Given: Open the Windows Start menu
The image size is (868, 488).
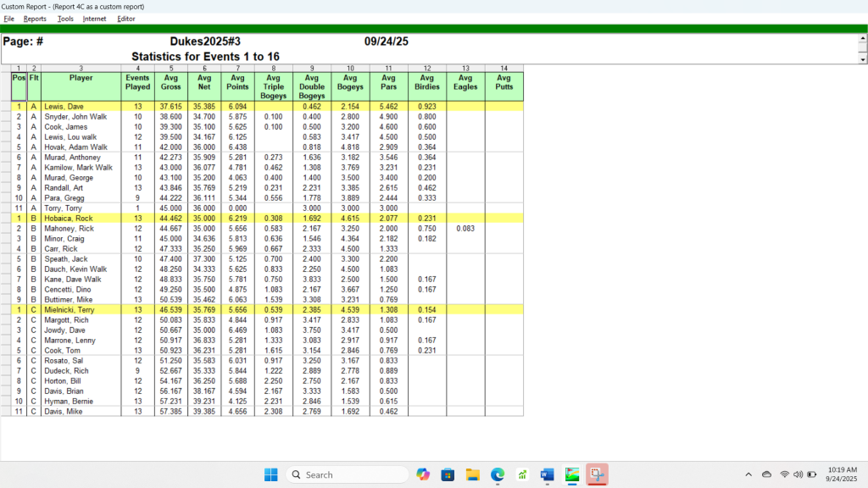Looking at the screenshot, I should click(x=270, y=474).
